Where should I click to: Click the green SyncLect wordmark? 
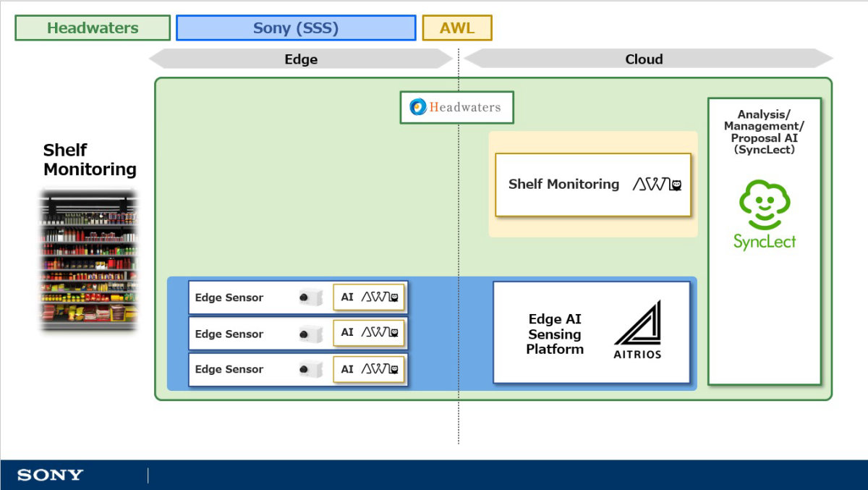point(765,242)
